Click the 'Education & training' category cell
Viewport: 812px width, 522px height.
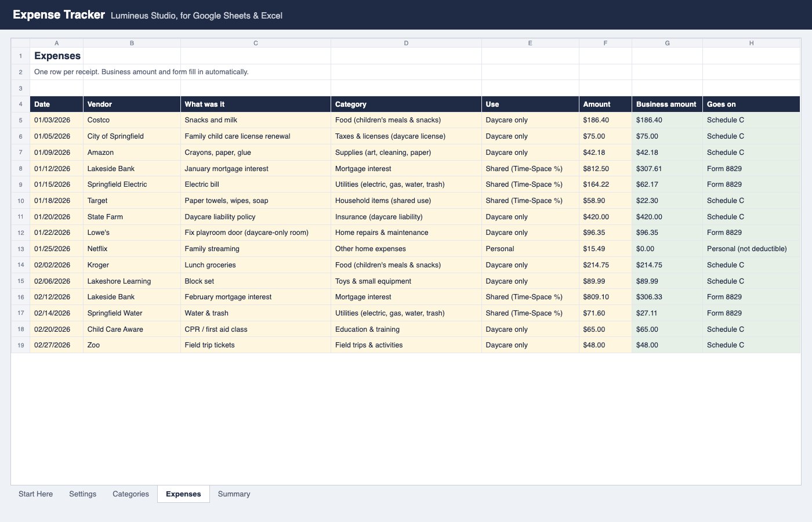(406, 329)
